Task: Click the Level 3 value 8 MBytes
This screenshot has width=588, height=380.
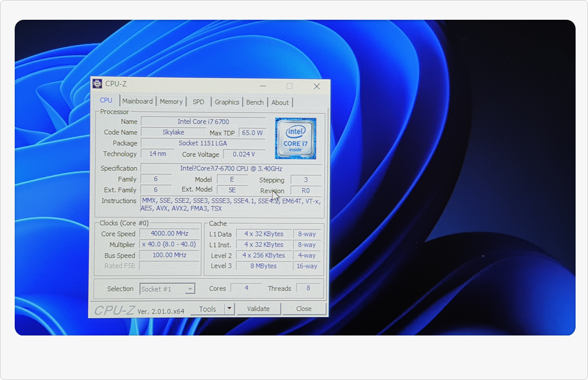Action: (264, 266)
